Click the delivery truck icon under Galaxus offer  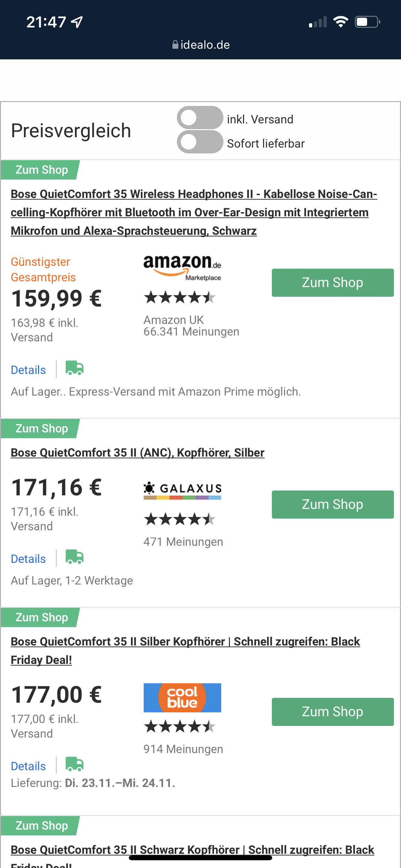pos(75,557)
